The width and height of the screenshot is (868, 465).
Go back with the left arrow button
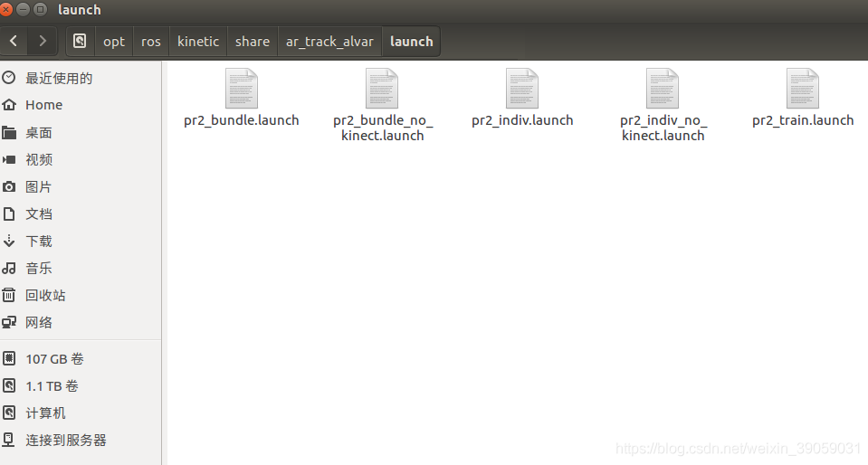pyautogui.click(x=14, y=42)
